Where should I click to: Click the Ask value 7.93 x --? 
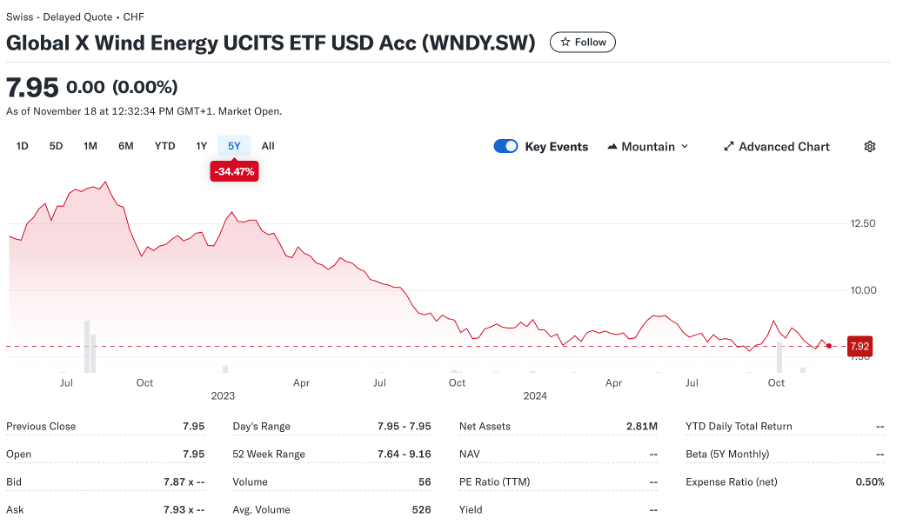[x=184, y=510]
